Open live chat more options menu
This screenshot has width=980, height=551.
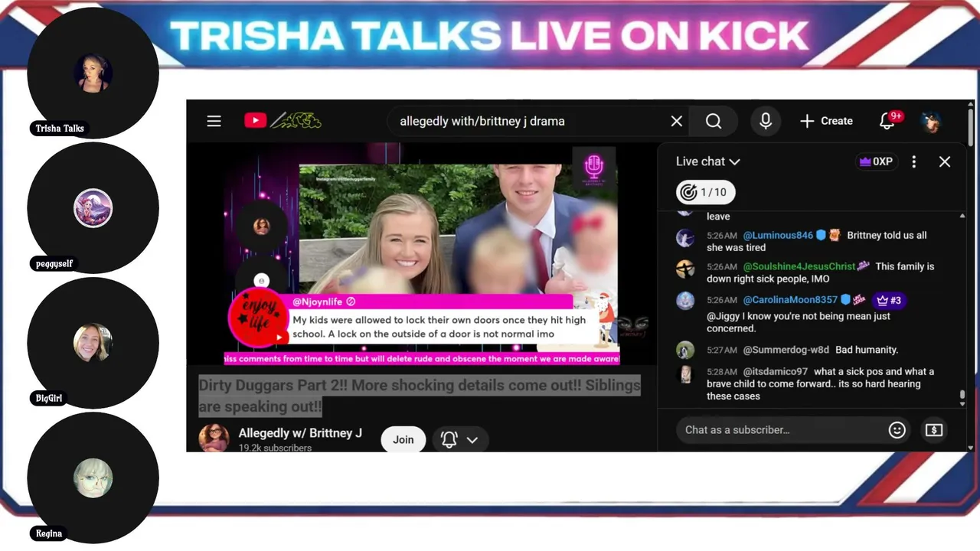tap(913, 161)
